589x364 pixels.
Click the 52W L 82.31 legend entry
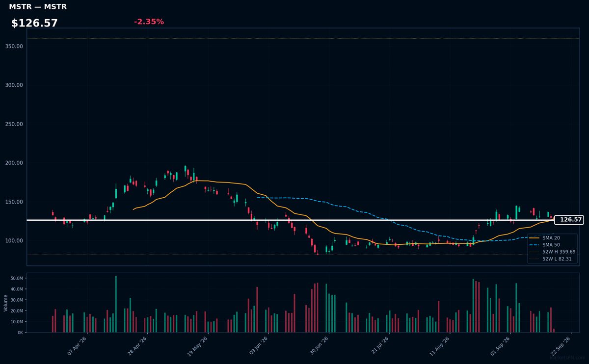coord(551,258)
